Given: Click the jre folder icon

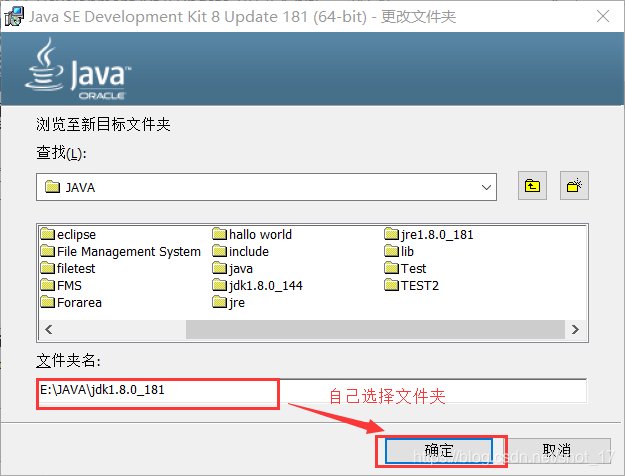Looking at the screenshot, I should (x=220, y=302).
